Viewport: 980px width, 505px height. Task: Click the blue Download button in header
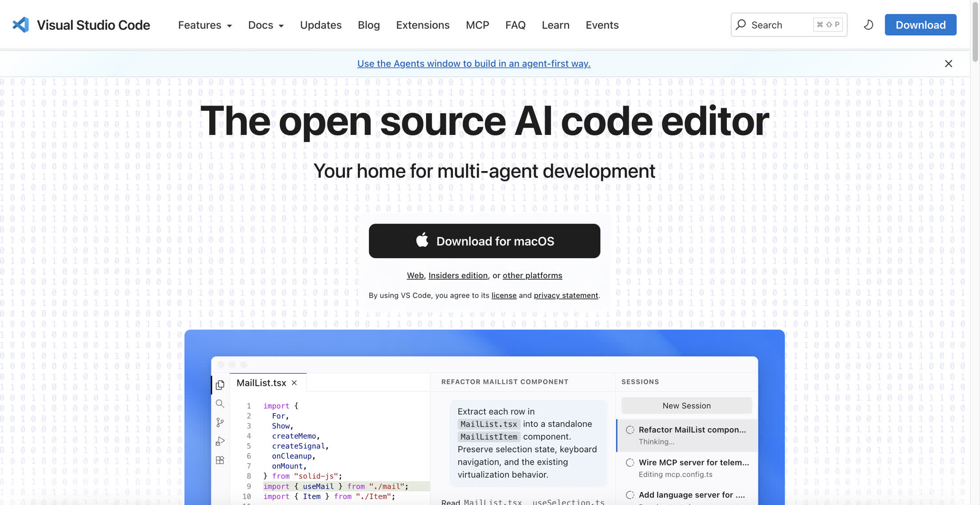920,25
